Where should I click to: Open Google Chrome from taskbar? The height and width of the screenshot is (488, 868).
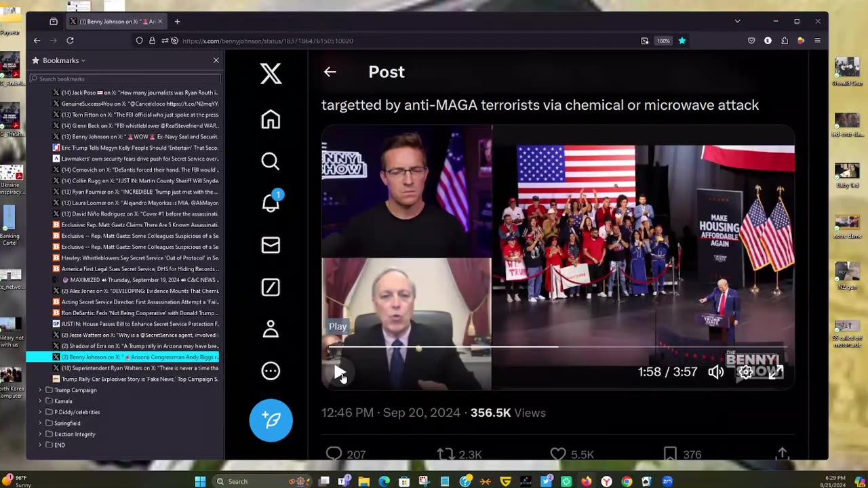pyautogui.click(x=627, y=481)
